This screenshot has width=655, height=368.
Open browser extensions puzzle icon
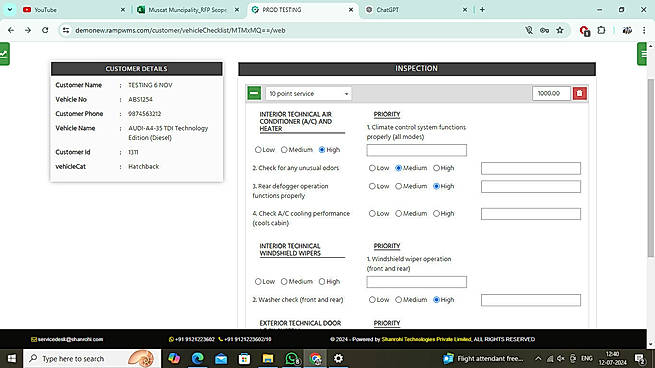click(601, 30)
